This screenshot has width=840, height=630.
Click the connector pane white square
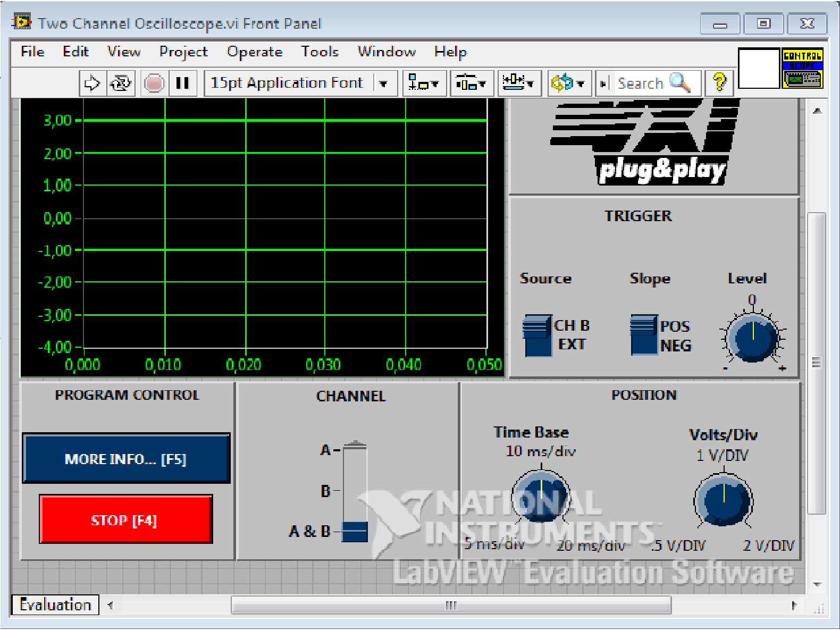[x=759, y=68]
